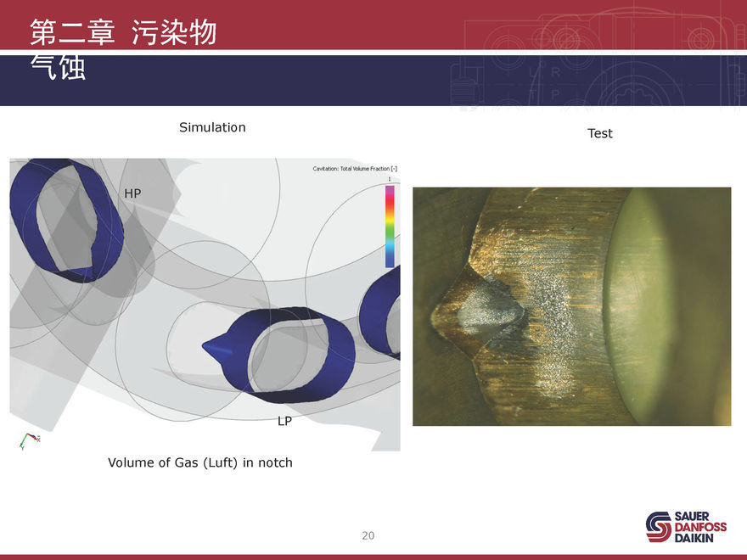Click the slide title 第二章 污染物

(123, 33)
